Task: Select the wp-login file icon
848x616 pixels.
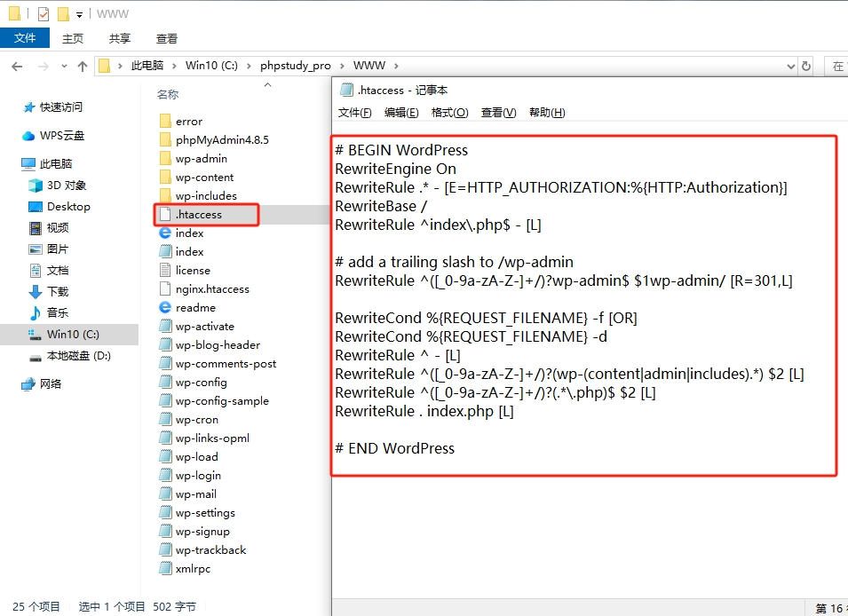Action: [x=165, y=476]
